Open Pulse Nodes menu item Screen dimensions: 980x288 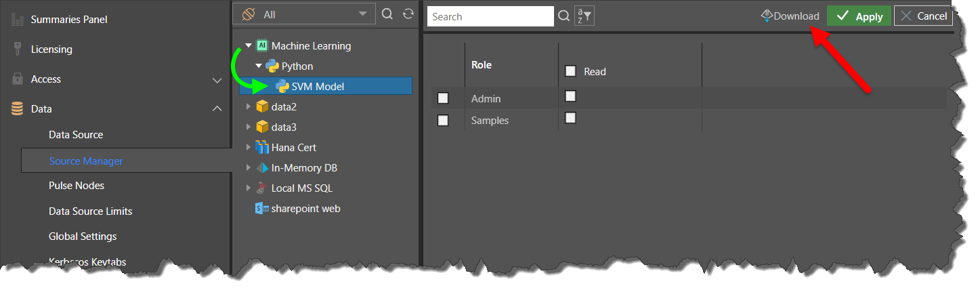(x=77, y=186)
